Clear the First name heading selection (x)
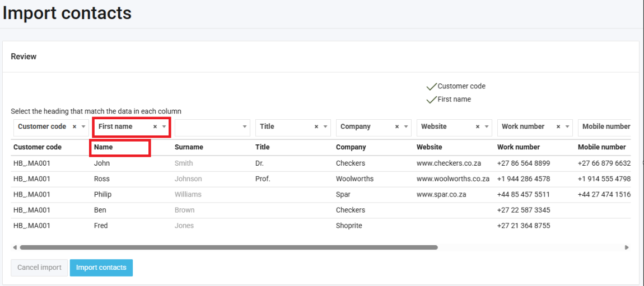This screenshot has width=644, height=286. point(155,127)
